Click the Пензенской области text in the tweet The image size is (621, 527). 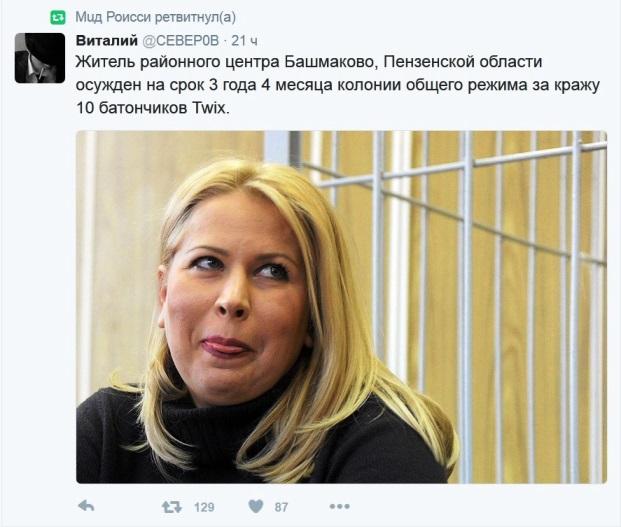tap(463, 62)
